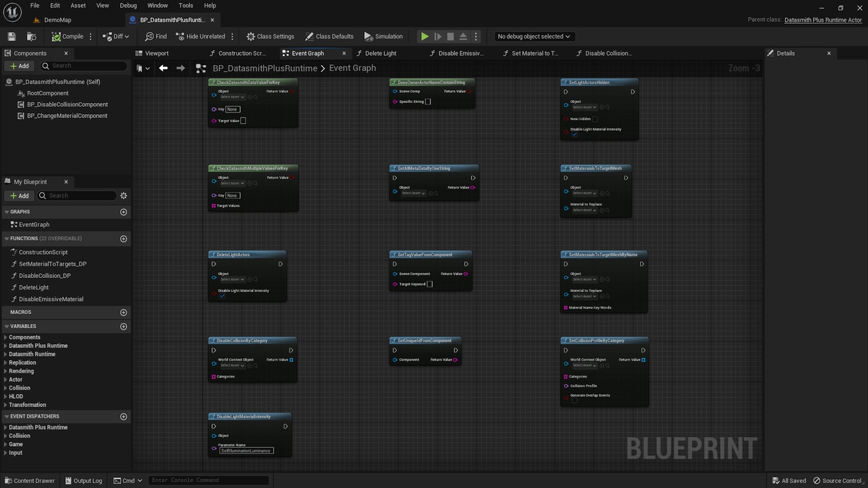
Task: Check the Generate Overlap Events checkbox
Action: tap(574, 401)
